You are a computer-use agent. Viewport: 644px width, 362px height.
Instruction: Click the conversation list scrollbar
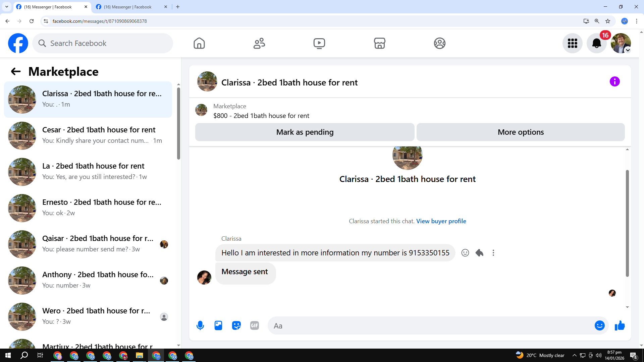178,124
